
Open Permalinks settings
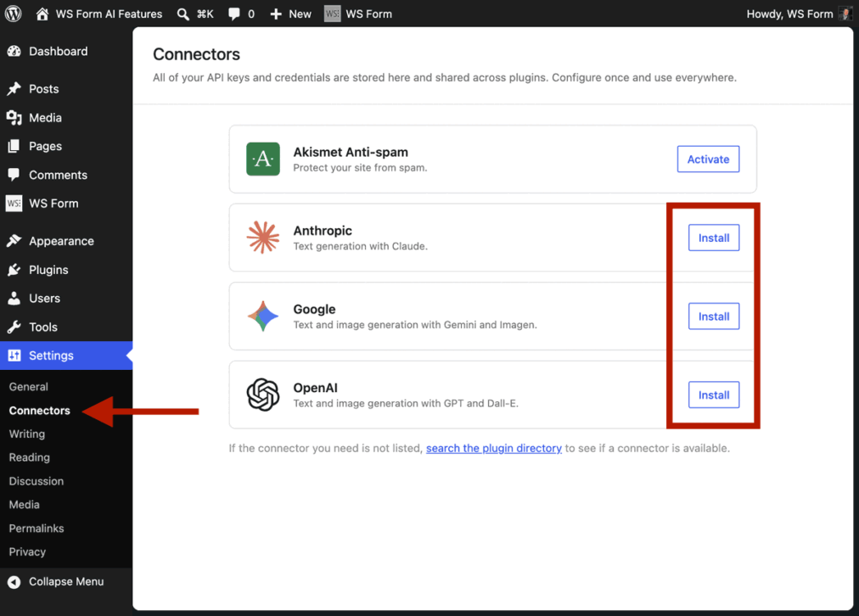[36, 529]
